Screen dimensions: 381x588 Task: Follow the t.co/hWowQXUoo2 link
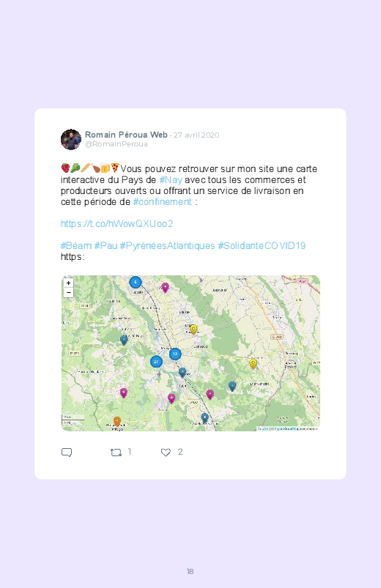116,224
